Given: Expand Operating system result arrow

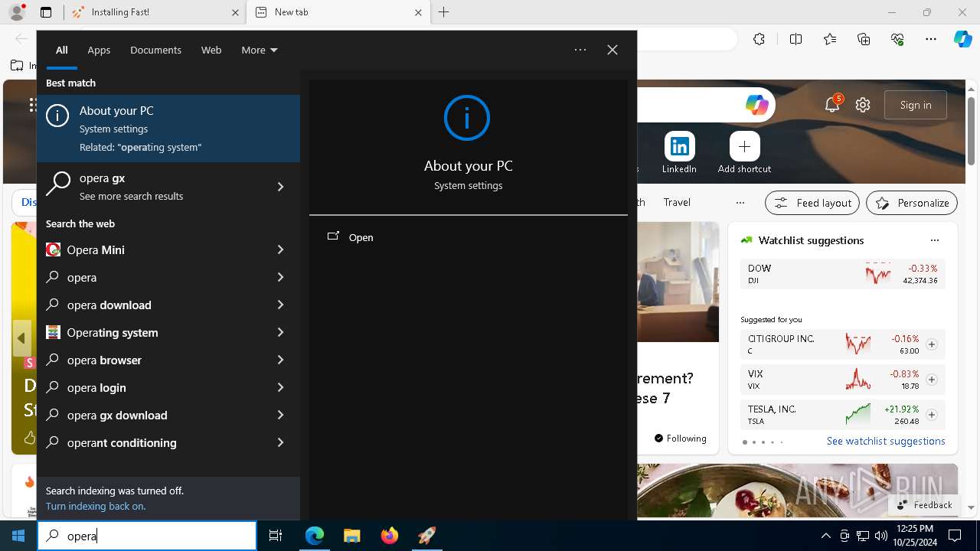Looking at the screenshot, I should point(280,332).
